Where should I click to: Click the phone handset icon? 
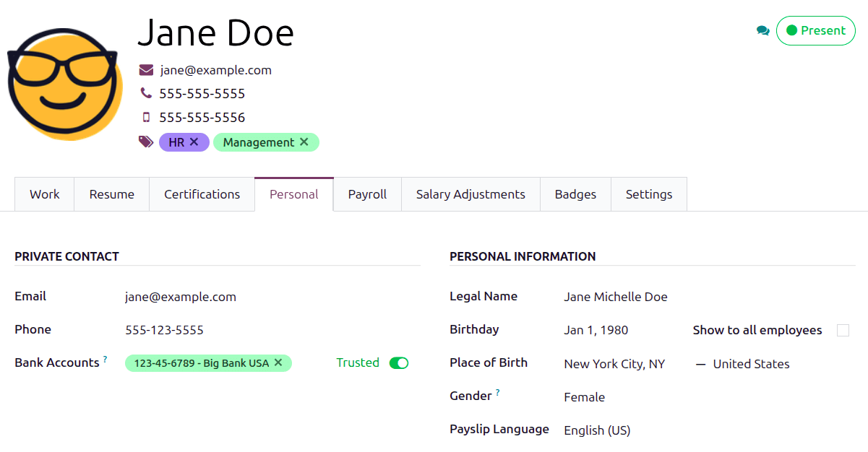[x=145, y=93]
